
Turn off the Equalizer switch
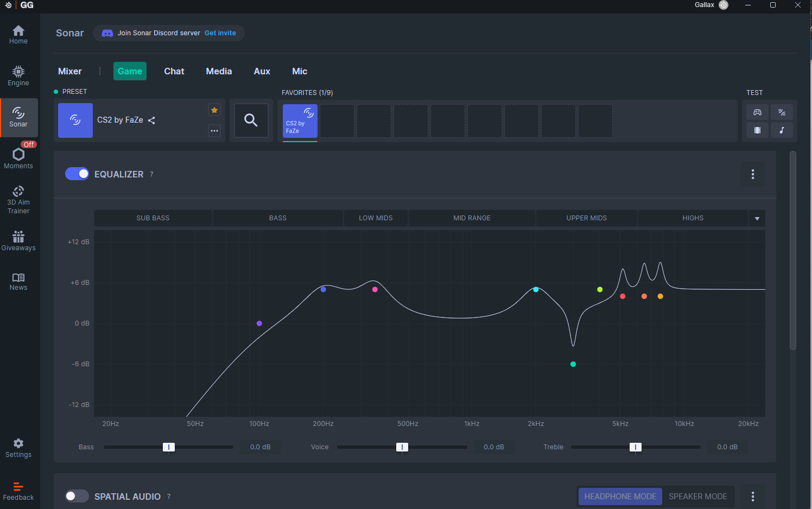tap(77, 174)
